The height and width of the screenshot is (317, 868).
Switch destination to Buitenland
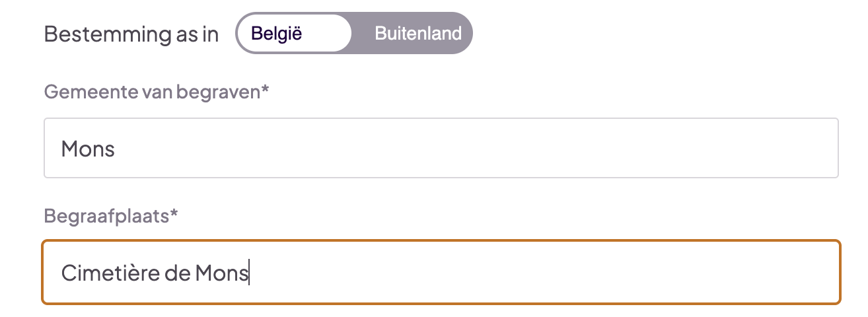[417, 33]
